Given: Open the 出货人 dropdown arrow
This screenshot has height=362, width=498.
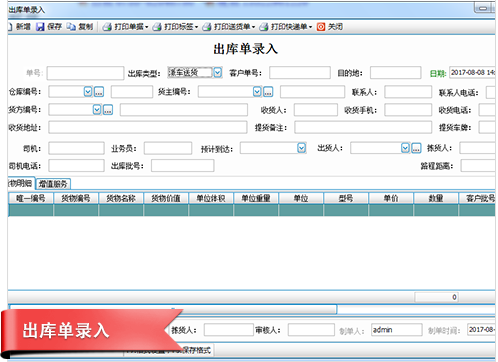Looking at the screenshot, I should [405, 148].
